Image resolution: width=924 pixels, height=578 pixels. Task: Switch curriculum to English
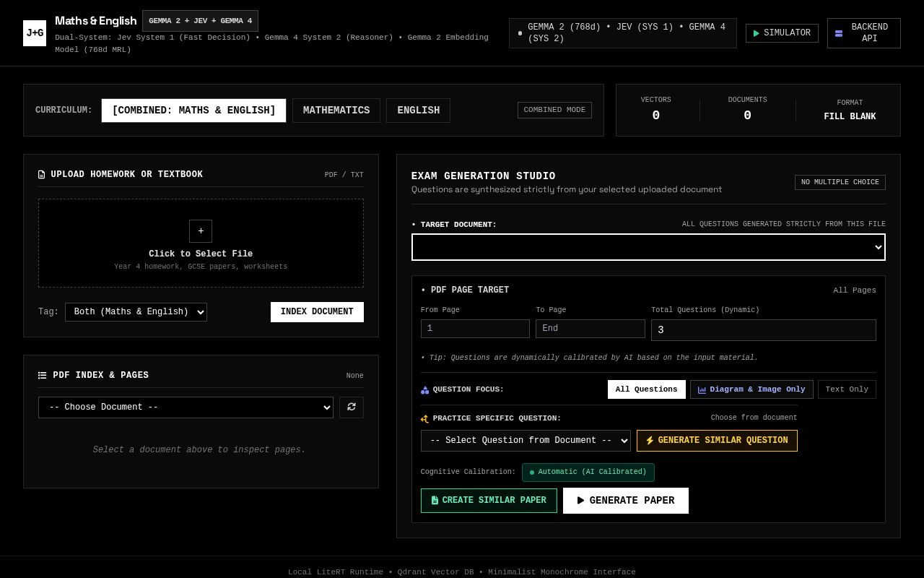(418, 111)
